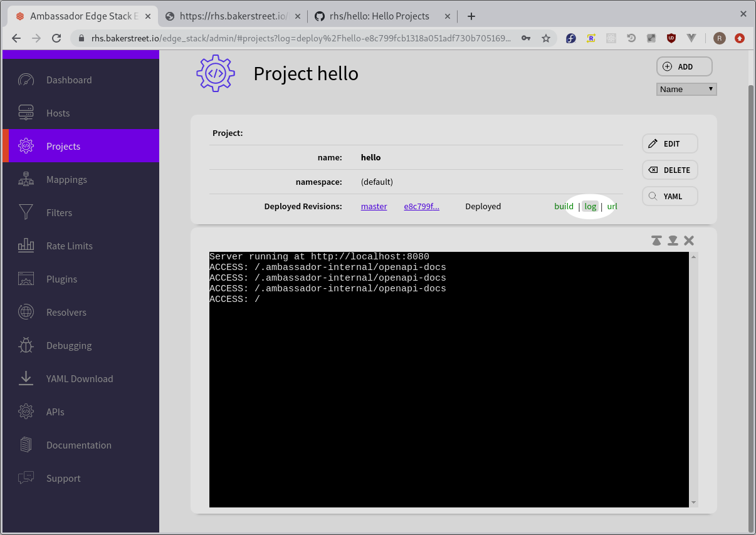This screenshot has height=535, width=756.
Task: Open the Name sort dropdown
Action: [686, 89]
